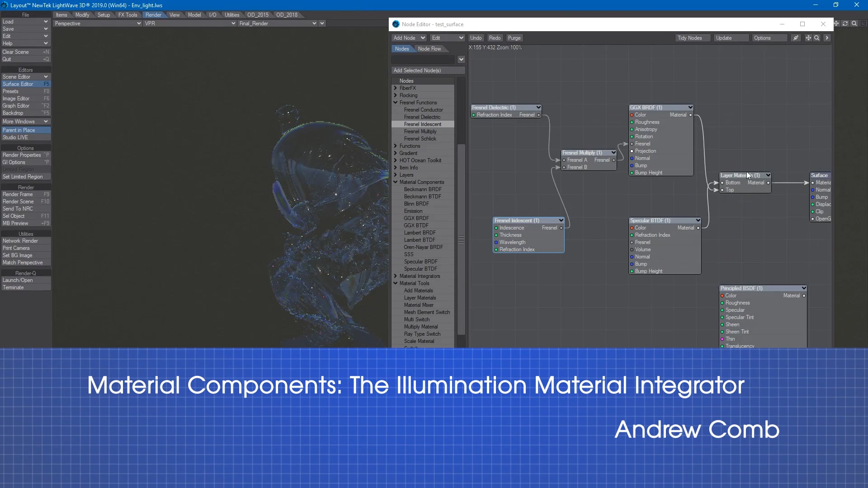Select Fresnel Iridescent in node list
This screenshot has height=488, width=868.
coord(422,124)
